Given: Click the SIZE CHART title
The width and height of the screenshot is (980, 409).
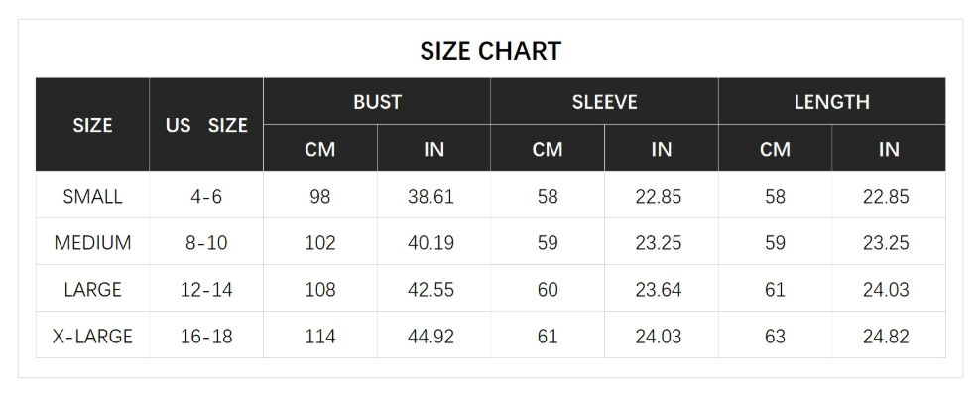Looking at the screenshot, I should point(490,51).
